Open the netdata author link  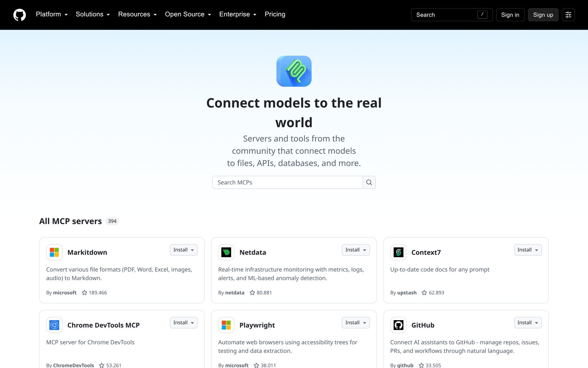coord(235,293)
